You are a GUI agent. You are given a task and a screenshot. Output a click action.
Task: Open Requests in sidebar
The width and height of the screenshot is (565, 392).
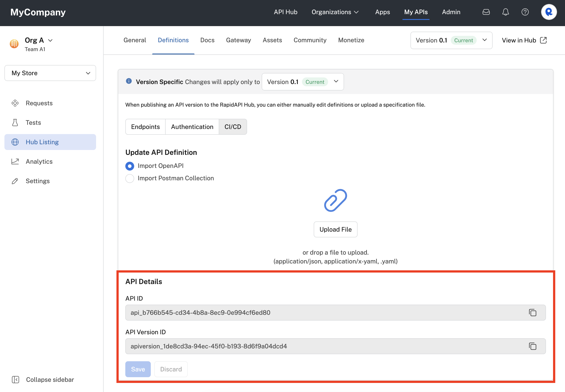[50, 103]
